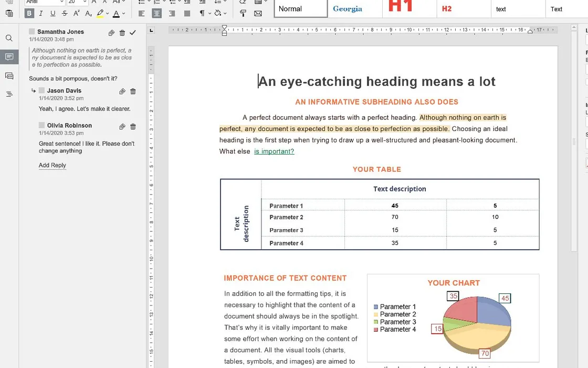Apply the H2 style
The width and height of the screenshot is (588, 368).
click(x=464, y=8)
